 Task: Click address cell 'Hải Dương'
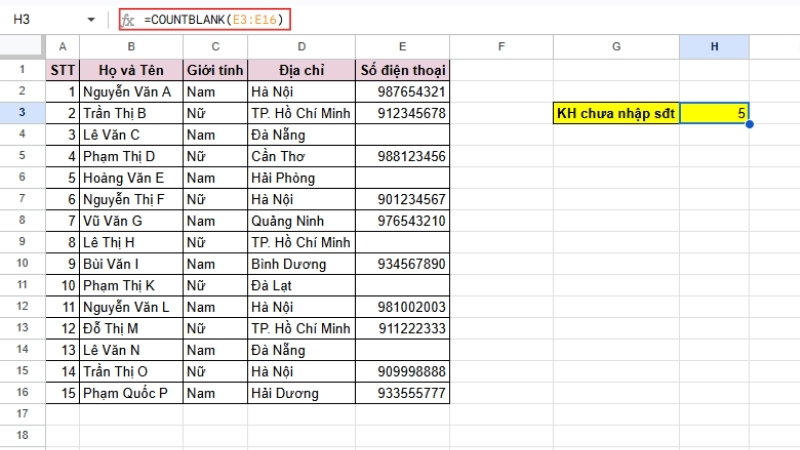click(x=302, y=393)
